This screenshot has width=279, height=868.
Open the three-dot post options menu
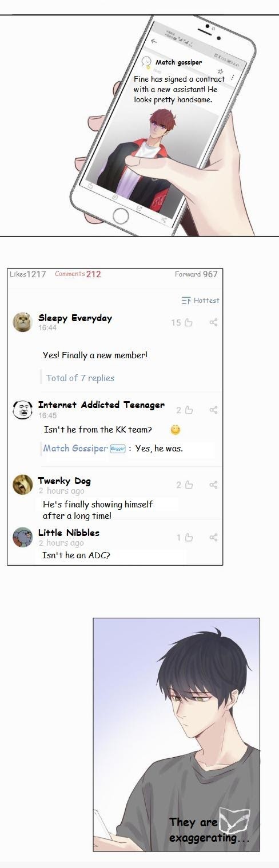click(x=233, y=77)
